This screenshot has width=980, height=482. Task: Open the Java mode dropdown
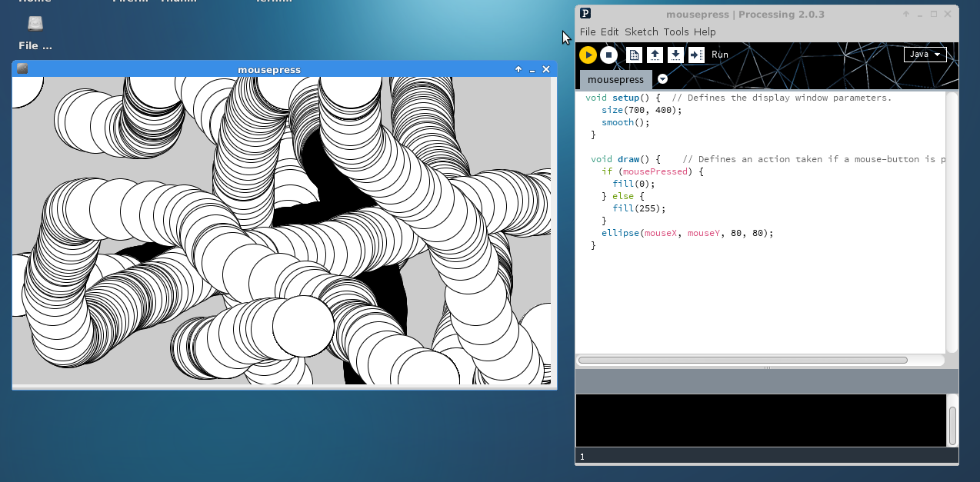925,55
